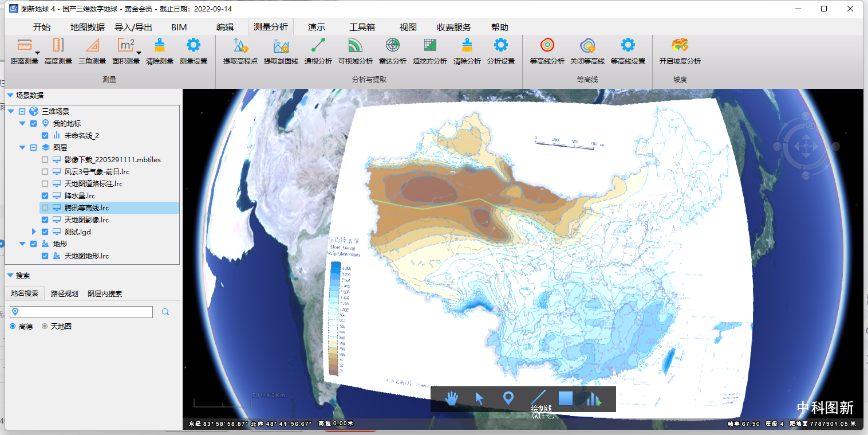Uncheck the 降水量.lrc layer checkbox
Image resolution: width=868 pixels, height=435 pixels.
click(x=45, y=195)
